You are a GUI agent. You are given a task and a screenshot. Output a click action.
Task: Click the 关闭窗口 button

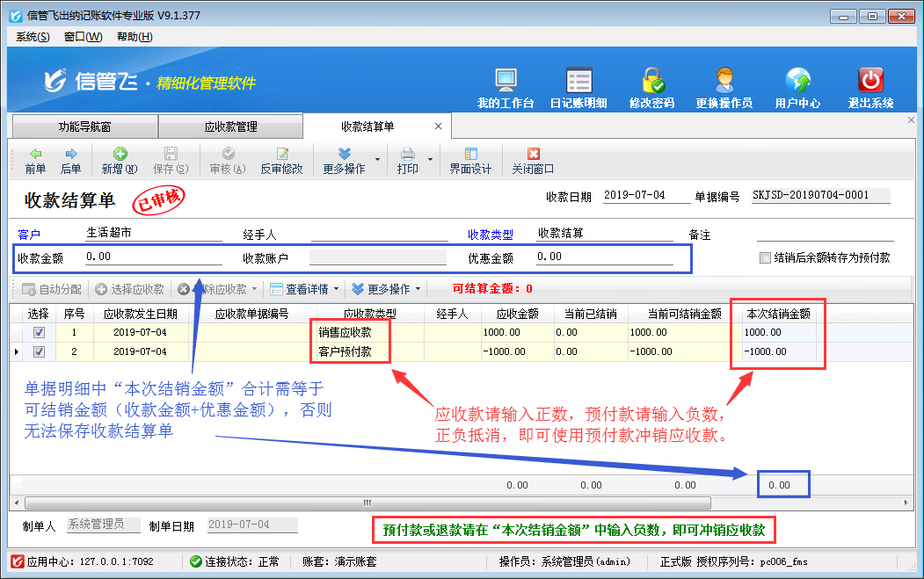coord(533,160)
